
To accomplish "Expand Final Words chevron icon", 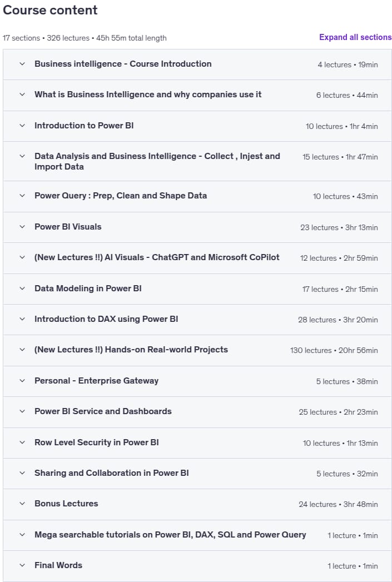I will (x=22, y=565).
